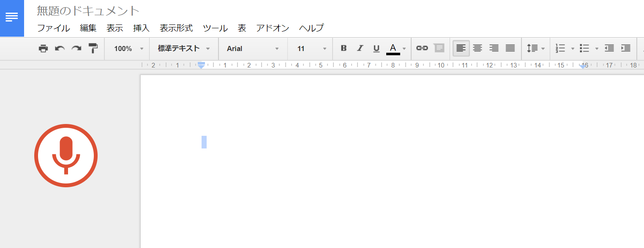Image resolution: width=644 pixels, height=248 pixels.
Task: Click the 無題のドキュメント title field
Action: click(x=88, y=11)
